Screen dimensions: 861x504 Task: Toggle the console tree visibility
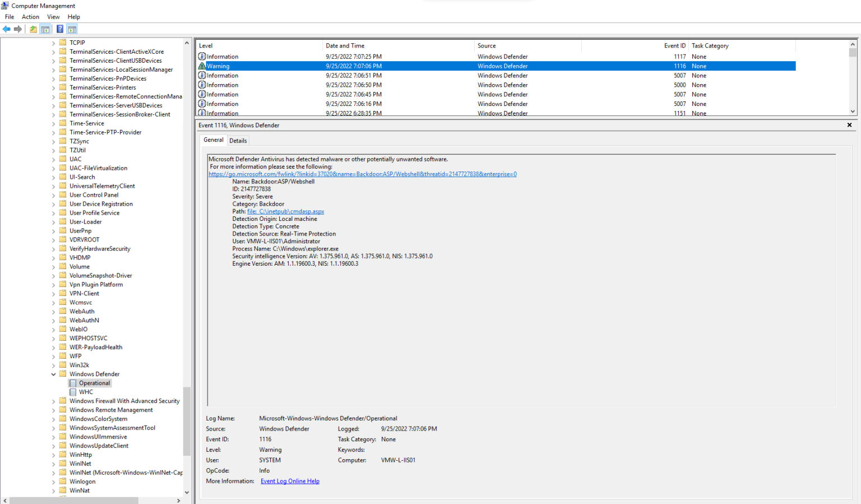pyautogui.click(x=46, y=29)
